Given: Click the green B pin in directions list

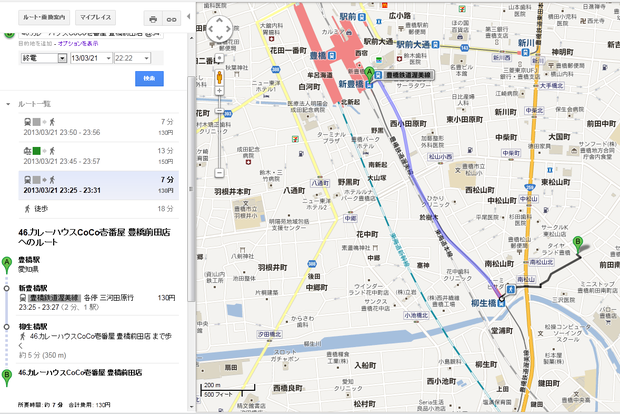Looking at the screenshot, I should click(7, 377).
